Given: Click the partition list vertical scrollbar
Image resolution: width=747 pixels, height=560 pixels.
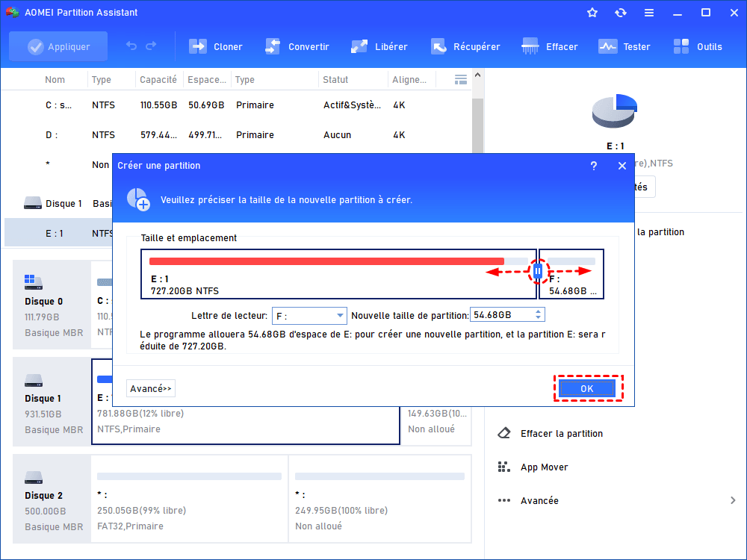Looking at the screenshot, I should 478,124.
